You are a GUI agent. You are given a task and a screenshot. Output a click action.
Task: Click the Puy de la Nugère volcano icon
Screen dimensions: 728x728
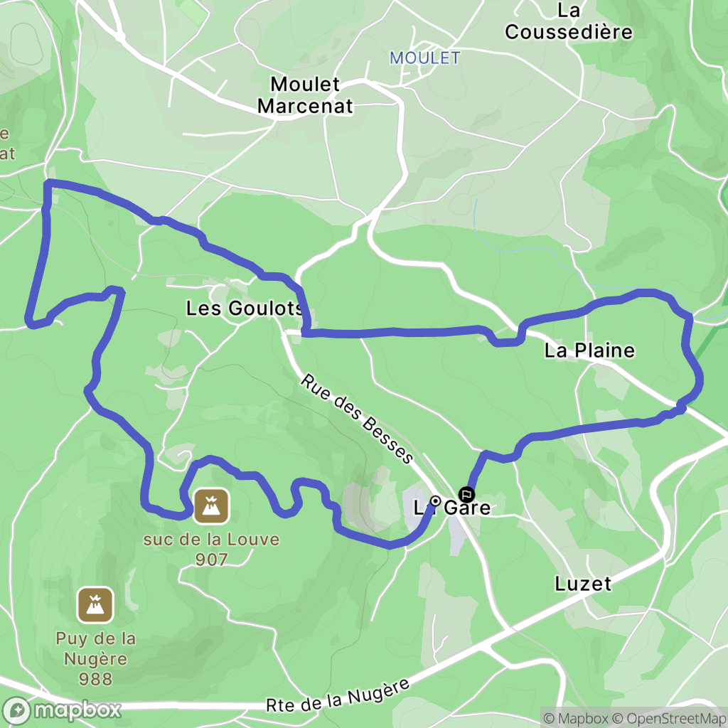click(x=95, y=604)
